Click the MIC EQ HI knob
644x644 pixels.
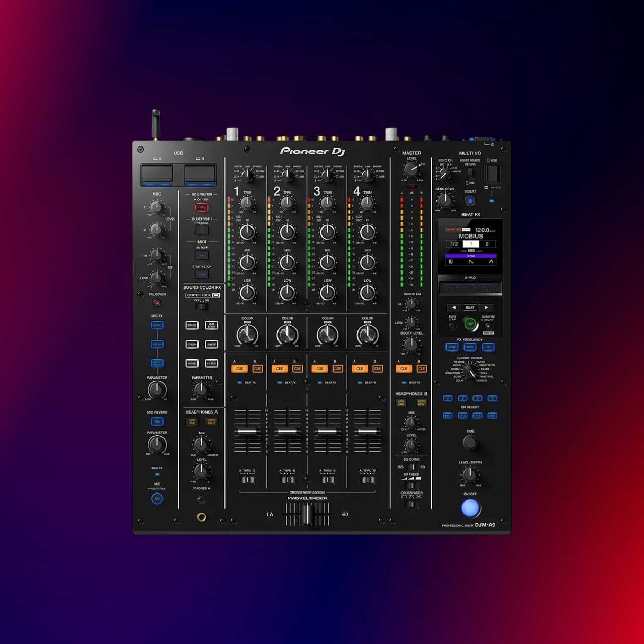point(157,255)
